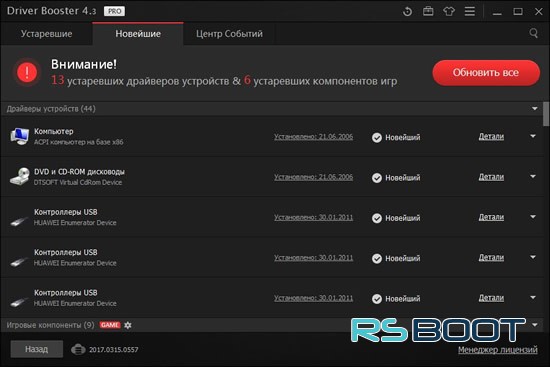The width and height of the screenshot is (550, 367).
Task: Open the DVD и CD-ROM row dropdown arrow
Action: pos(533,176)
